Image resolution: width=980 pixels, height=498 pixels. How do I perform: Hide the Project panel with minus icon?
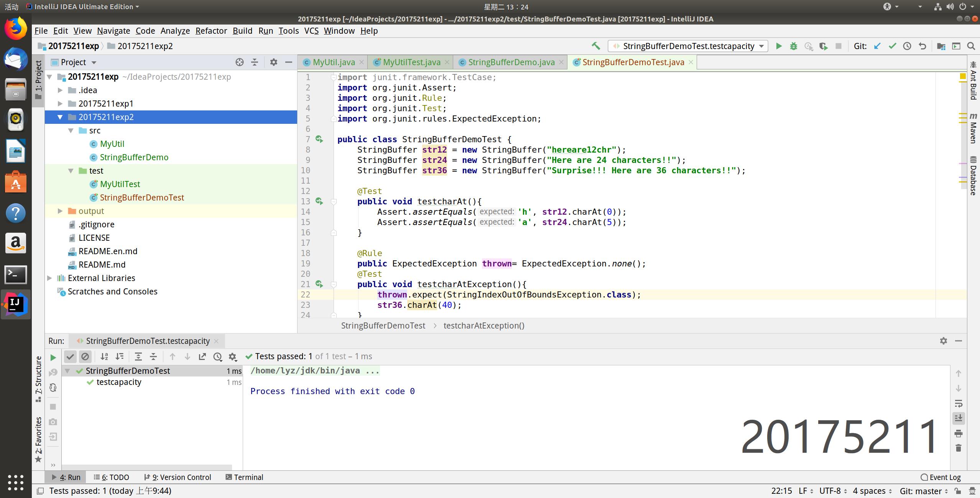pyautogui.click(x=289, y=62)
